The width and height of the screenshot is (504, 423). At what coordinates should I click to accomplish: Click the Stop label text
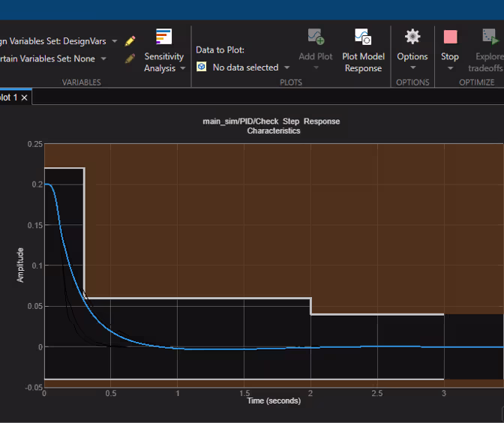450,56
